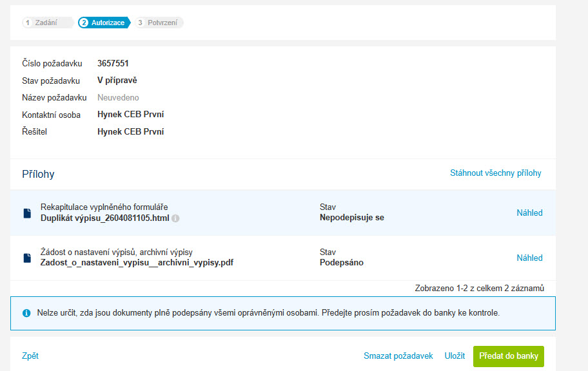
Task: Select the Zadost_o_nastaveni_vypisu__archivni_vypisy.pdf file name
Action: [137, 263]
